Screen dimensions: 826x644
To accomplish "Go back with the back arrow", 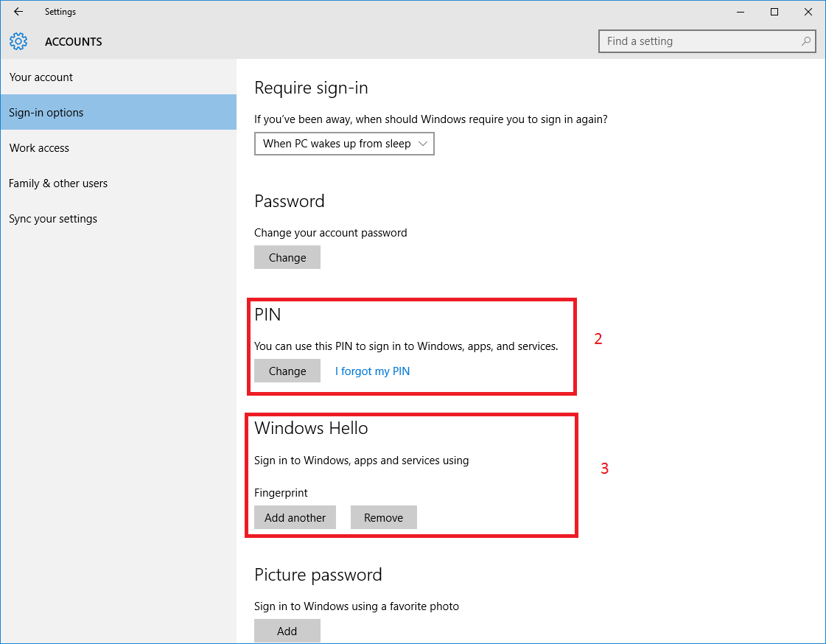I will 18,12.
